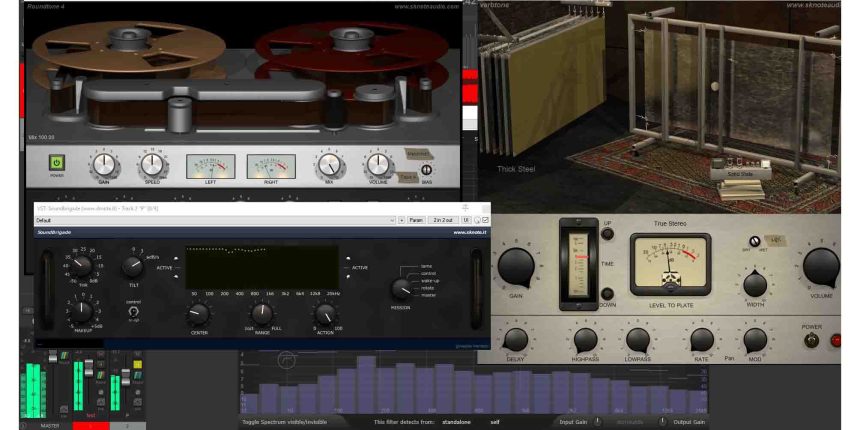This screenshot has height=430, width=860.
Task: Click the UI button in plugin header
Action: coord(466,219)
